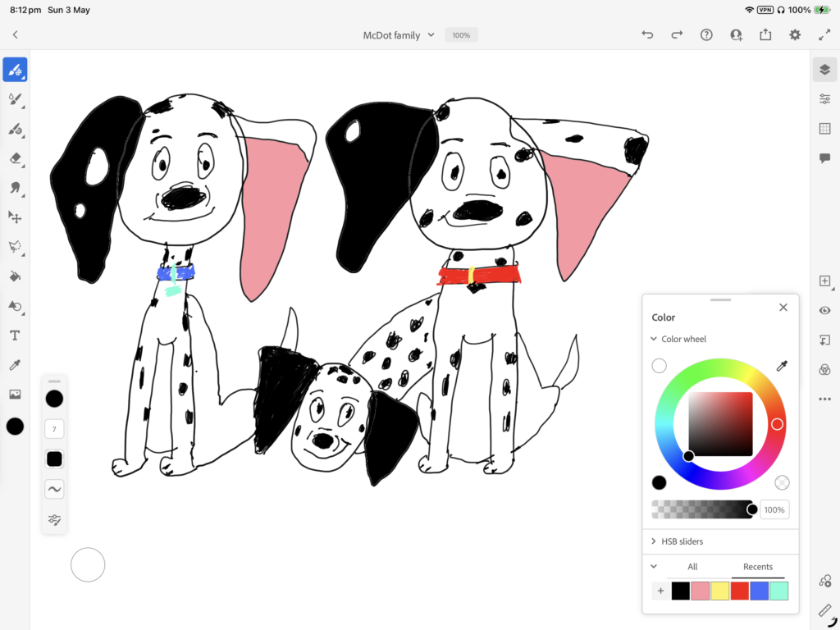This screenshot has height=630, width=840.
Task: Redo the last undone stroke
Action: [677, 34]
